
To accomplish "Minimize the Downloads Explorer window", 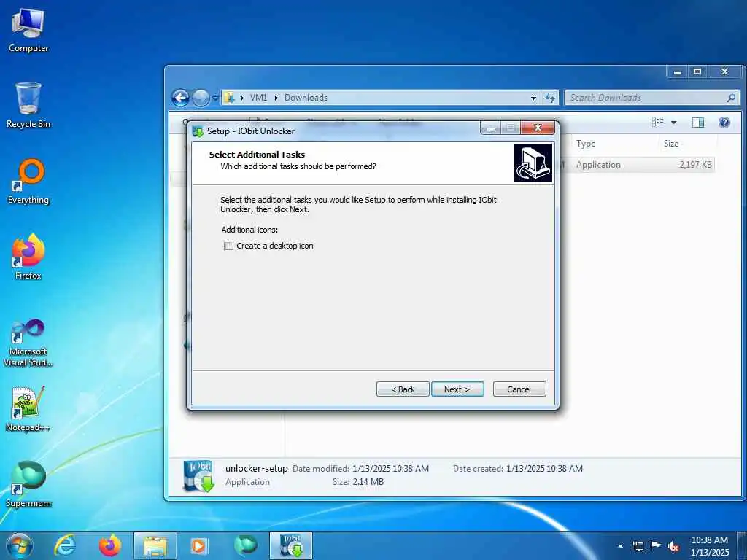I will pos(678,72).
